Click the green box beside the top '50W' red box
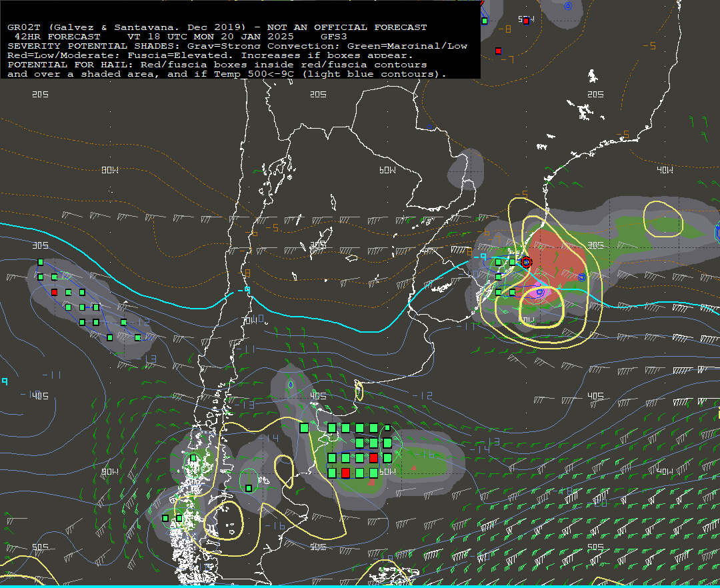Viewport: 720px width, 588px height. pyautogui.click(x=485, y=21)
